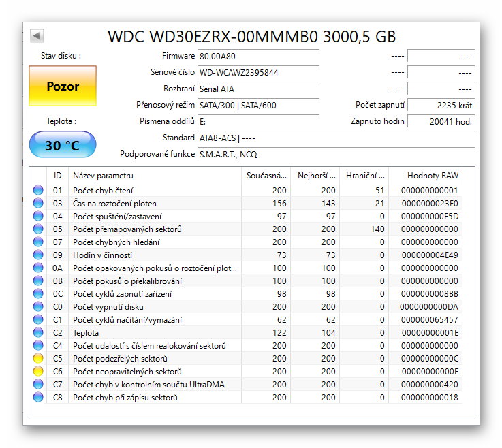Click the supported features field S.M.A.R.T., NCQ
502x448 pixels.
336,155
